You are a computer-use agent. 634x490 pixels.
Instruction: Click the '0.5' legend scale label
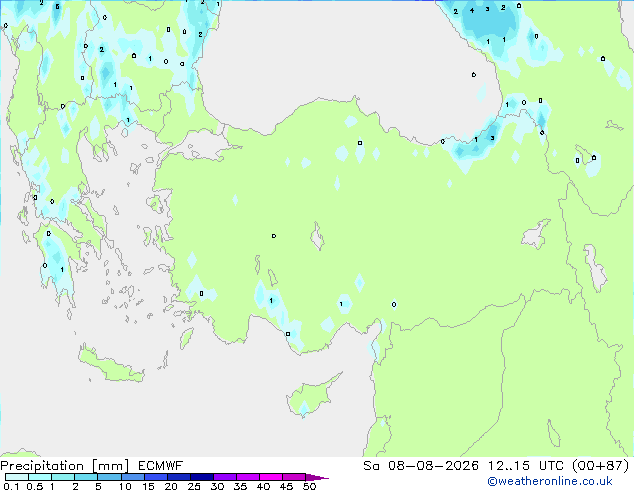tap(34, 486)
